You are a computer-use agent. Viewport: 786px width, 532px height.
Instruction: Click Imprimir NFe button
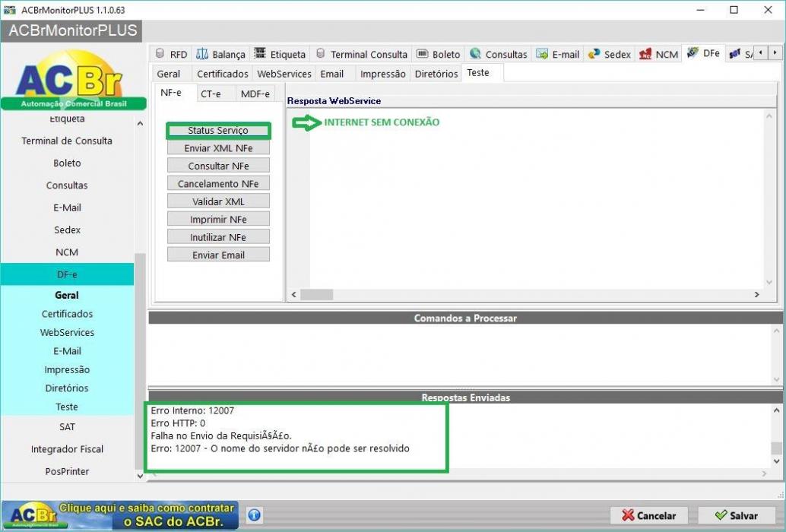point(218,220)
